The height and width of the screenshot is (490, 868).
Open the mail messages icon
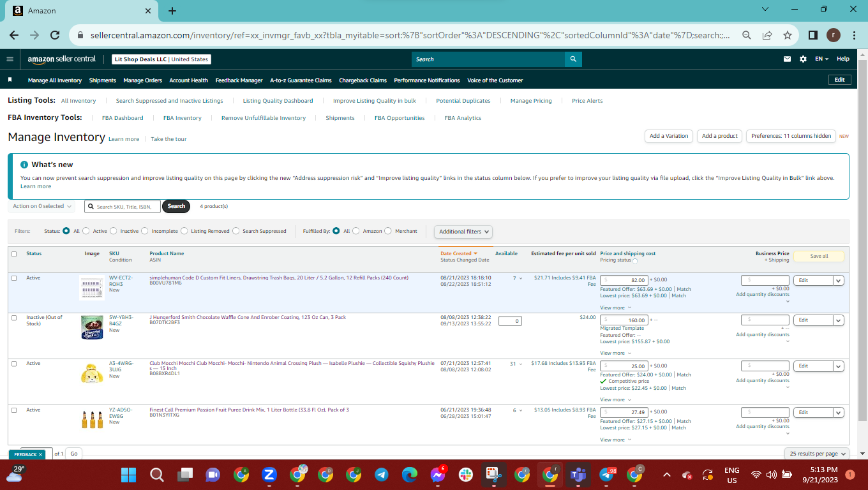tap(787, 59)
